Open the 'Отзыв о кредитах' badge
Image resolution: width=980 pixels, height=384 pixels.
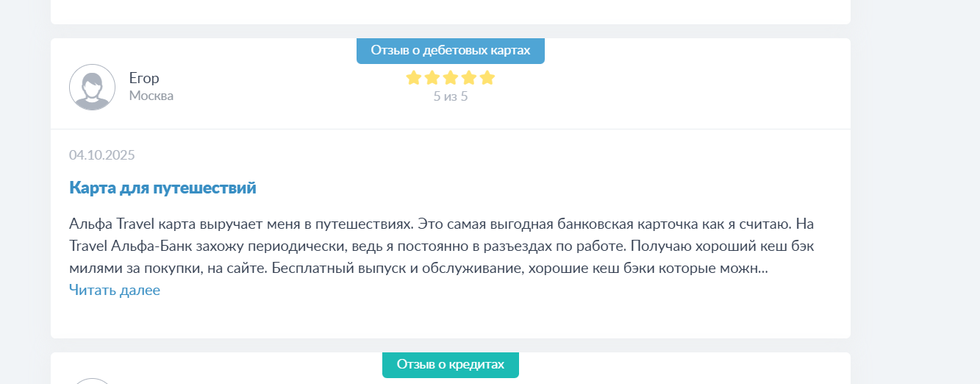(450, 364)
